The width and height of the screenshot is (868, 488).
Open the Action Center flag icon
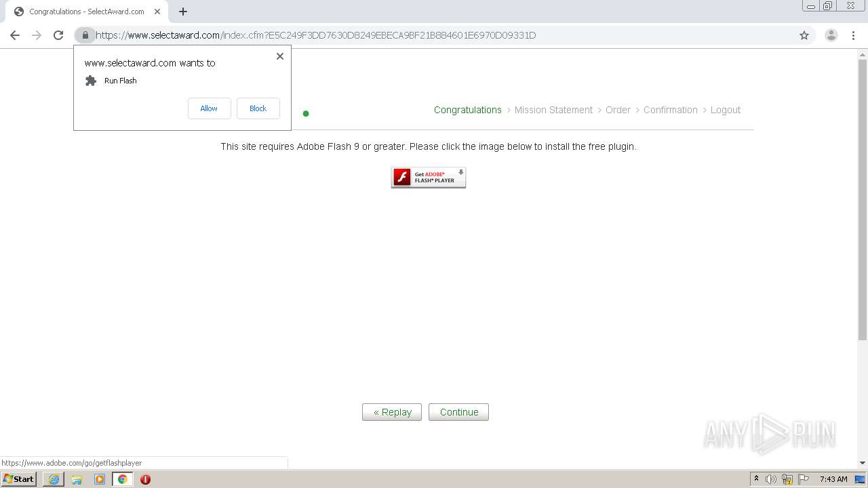click(x=803, y=479)
